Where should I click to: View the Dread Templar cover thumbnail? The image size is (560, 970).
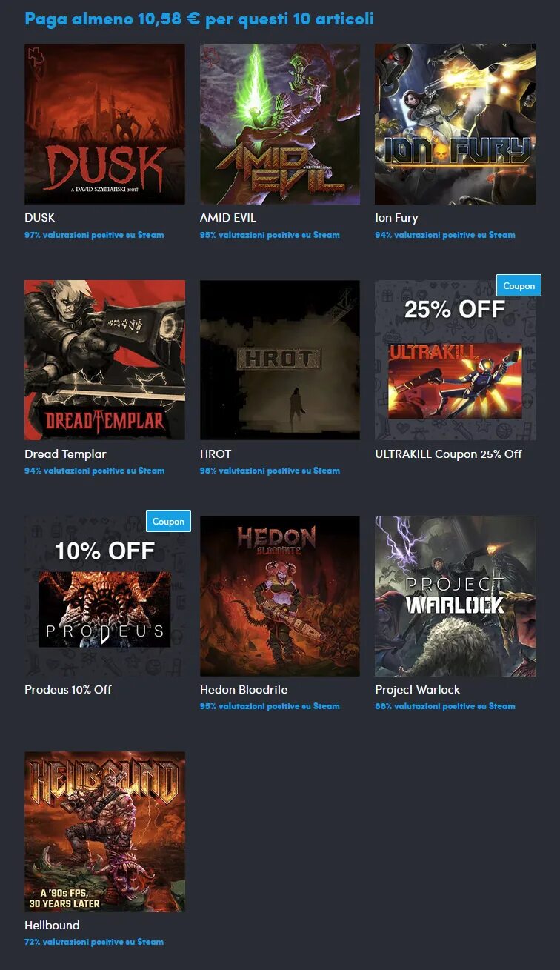104,360
